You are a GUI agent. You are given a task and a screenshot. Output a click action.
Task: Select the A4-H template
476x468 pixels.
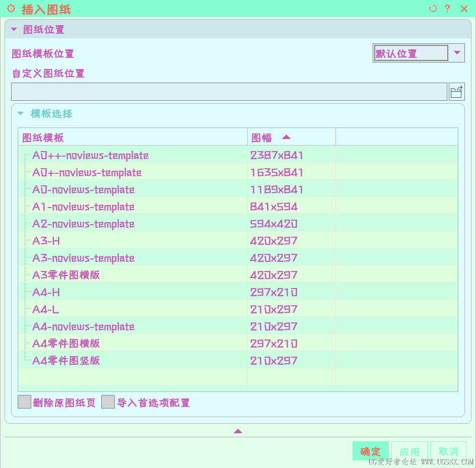tap(238, 292)
